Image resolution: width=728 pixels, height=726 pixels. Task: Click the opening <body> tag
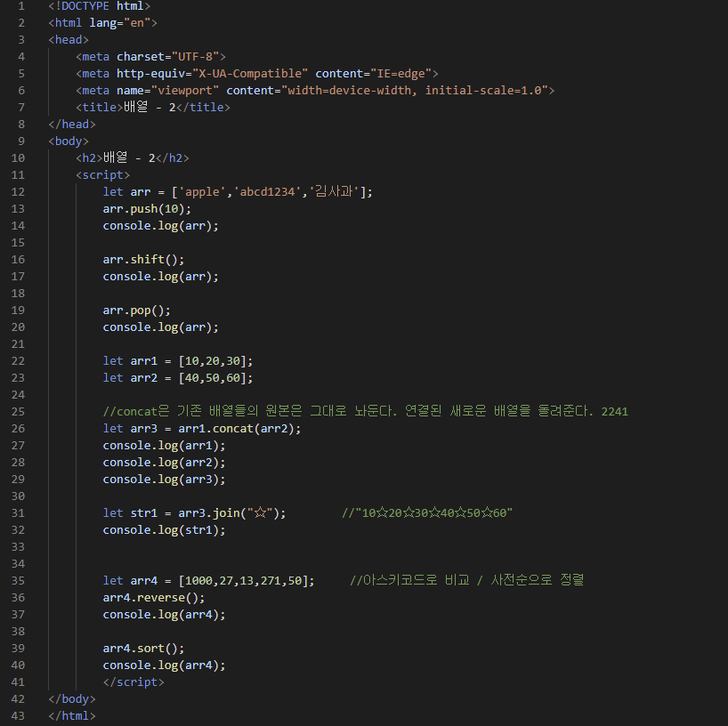[69, 141]
